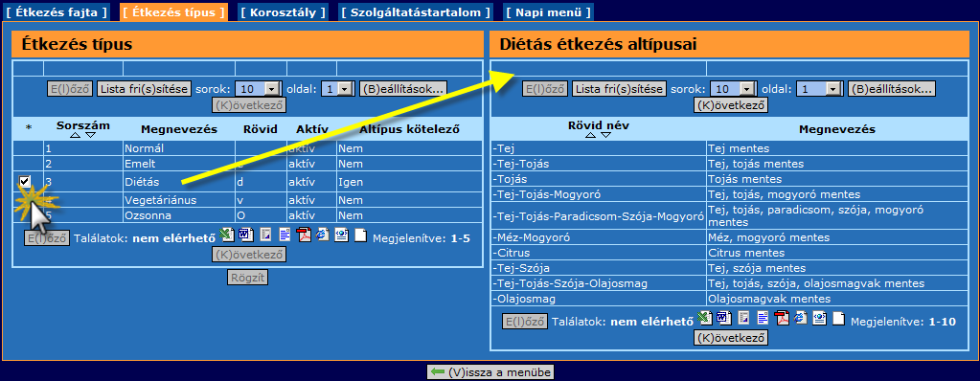Click Megnevezés header in Étkezés típus table
980x381 pixels.
tap(179, 130)
